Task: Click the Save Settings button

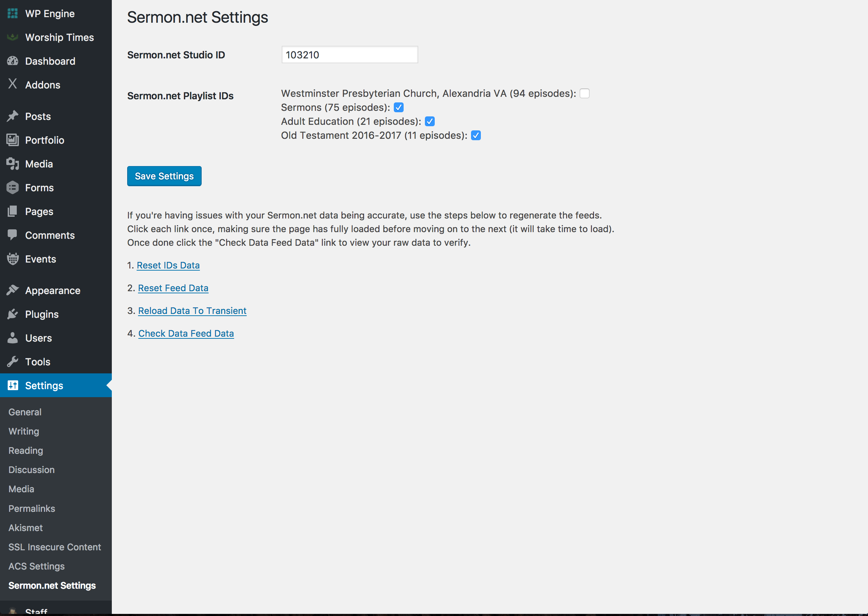Action: click(x=164, y=176)
